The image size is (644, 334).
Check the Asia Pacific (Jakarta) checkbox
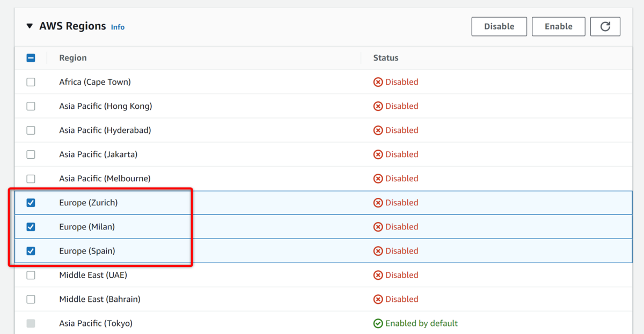click(x=31, y=154)
